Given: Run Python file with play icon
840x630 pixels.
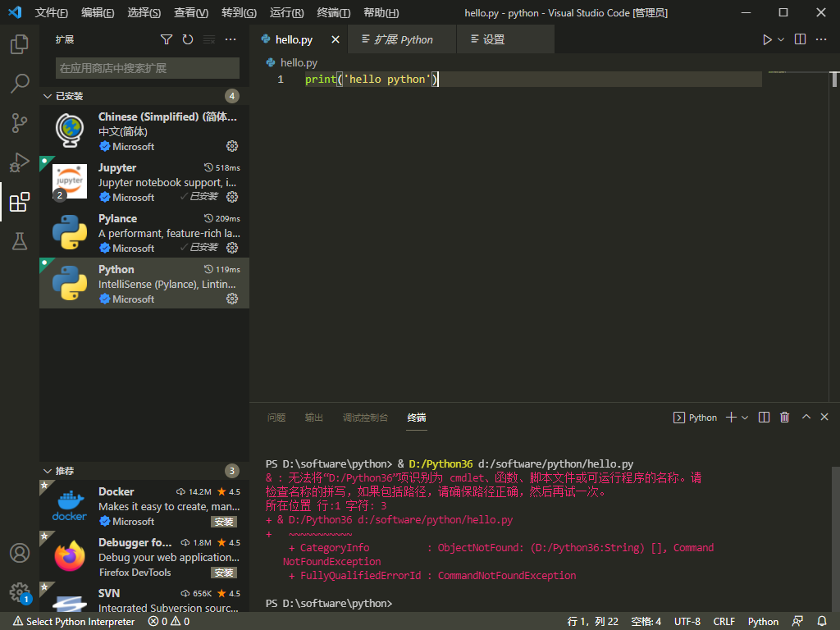Looking at the screenshot, I should point(767,39).
